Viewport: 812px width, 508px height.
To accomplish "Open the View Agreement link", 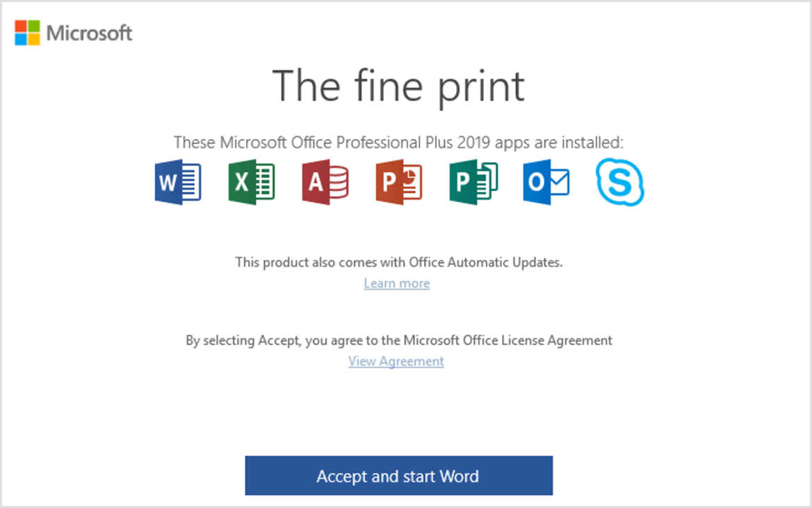I will pos(396,361).
